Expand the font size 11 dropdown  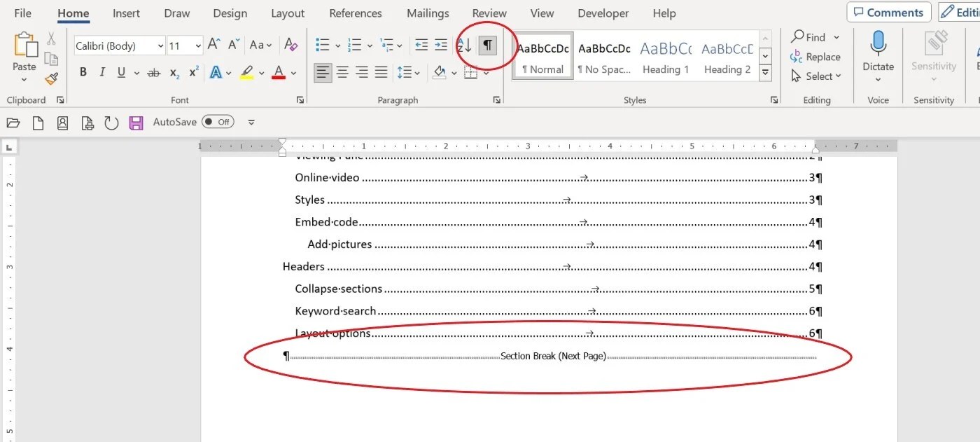point(198,46)
